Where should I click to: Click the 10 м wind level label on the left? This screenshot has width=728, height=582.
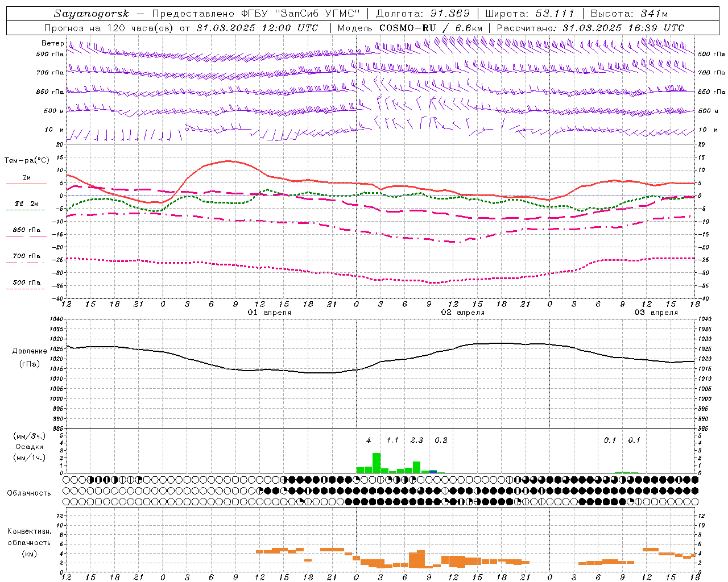[x=54, y=130]
